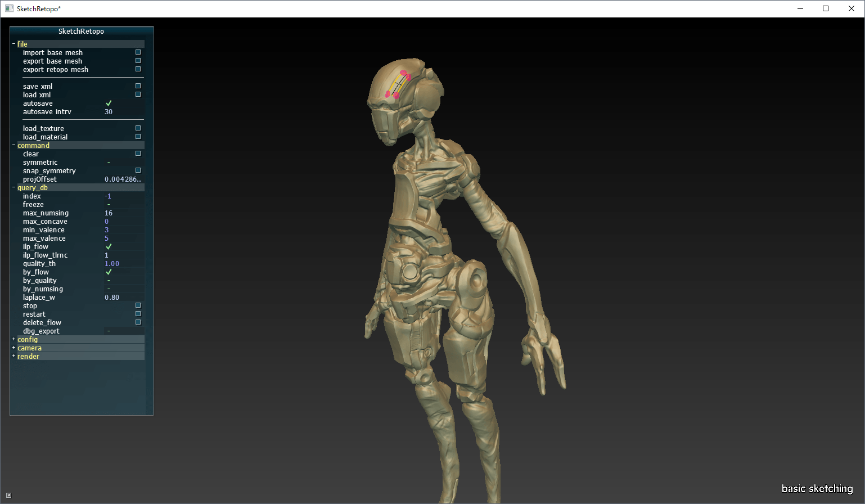
Task: Click the import base mesh button icon
Action: point(138,52)
